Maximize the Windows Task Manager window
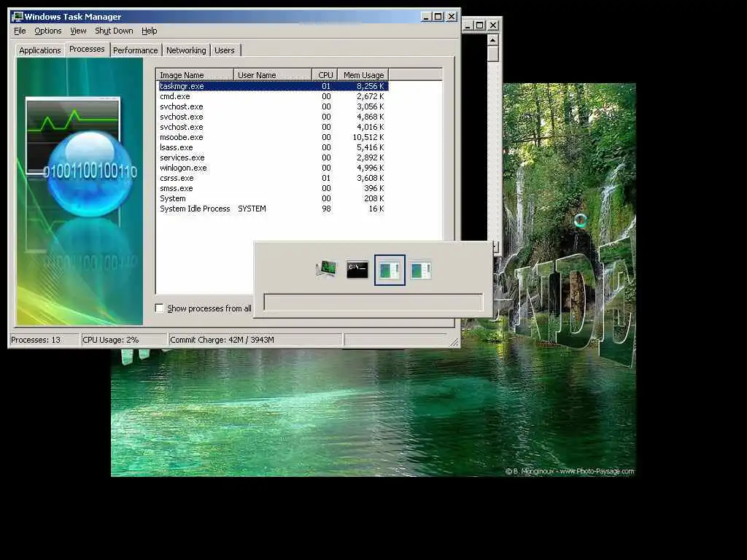This screenshot has height=560, width=747. point(438,17)
